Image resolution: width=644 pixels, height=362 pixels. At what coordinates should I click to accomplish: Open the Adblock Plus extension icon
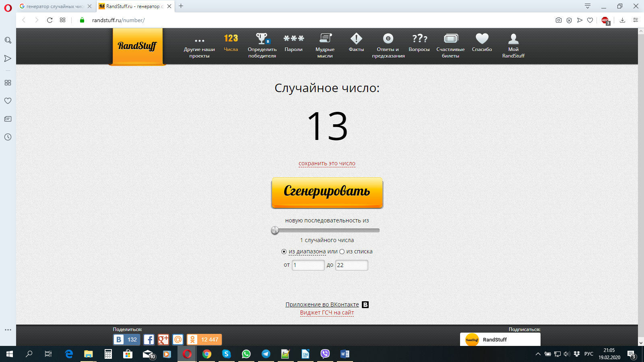605,21
